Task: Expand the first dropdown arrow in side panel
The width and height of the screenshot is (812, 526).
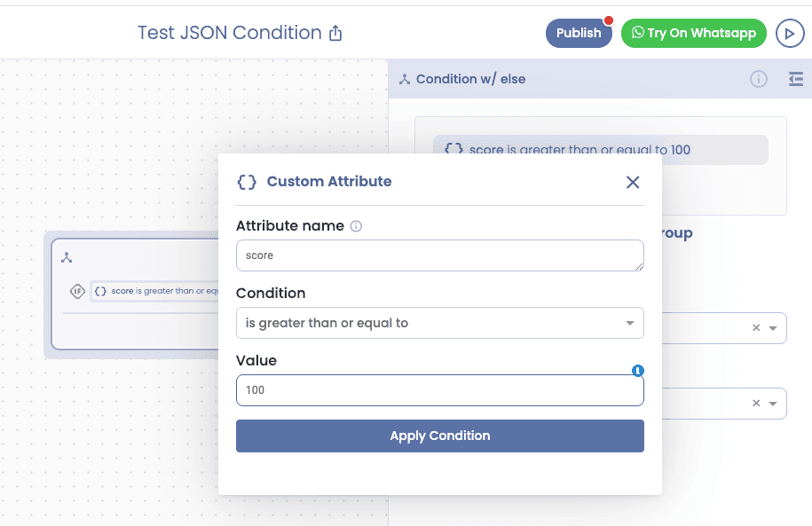Action: (773, 328)
